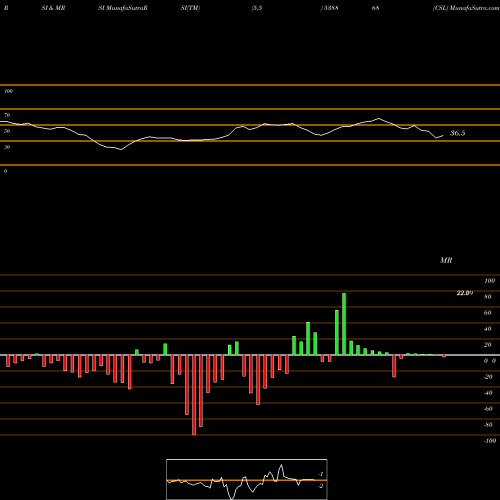Click the 30 label on RSI axis
The width and height of the screenshot is (500, 500).
click(x=7, y=147)
